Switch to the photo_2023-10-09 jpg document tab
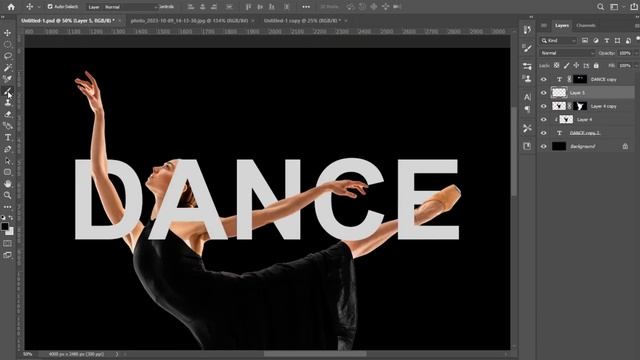The height and width of the screenshot is (360, 640). pos(189,20)
